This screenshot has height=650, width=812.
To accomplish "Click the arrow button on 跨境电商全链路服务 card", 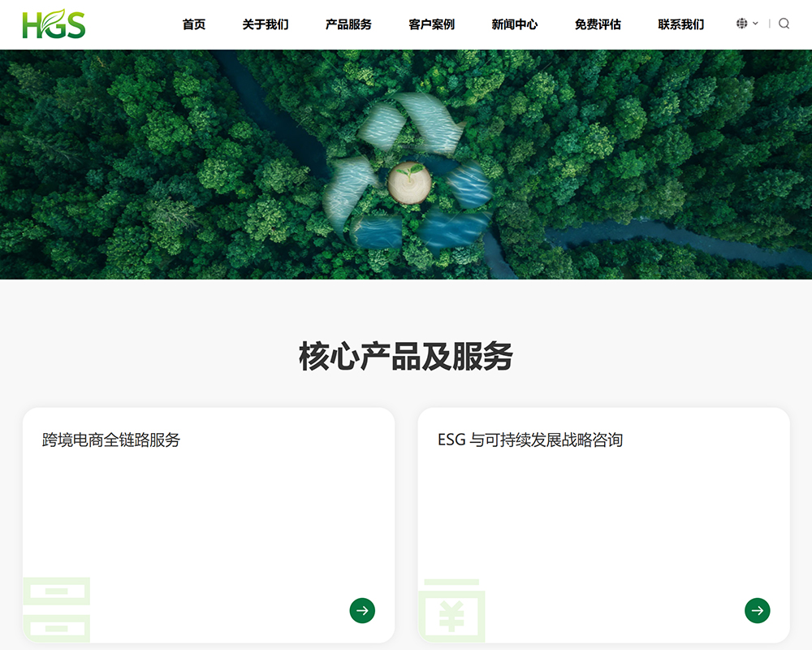I will click(x=362, y=610).
